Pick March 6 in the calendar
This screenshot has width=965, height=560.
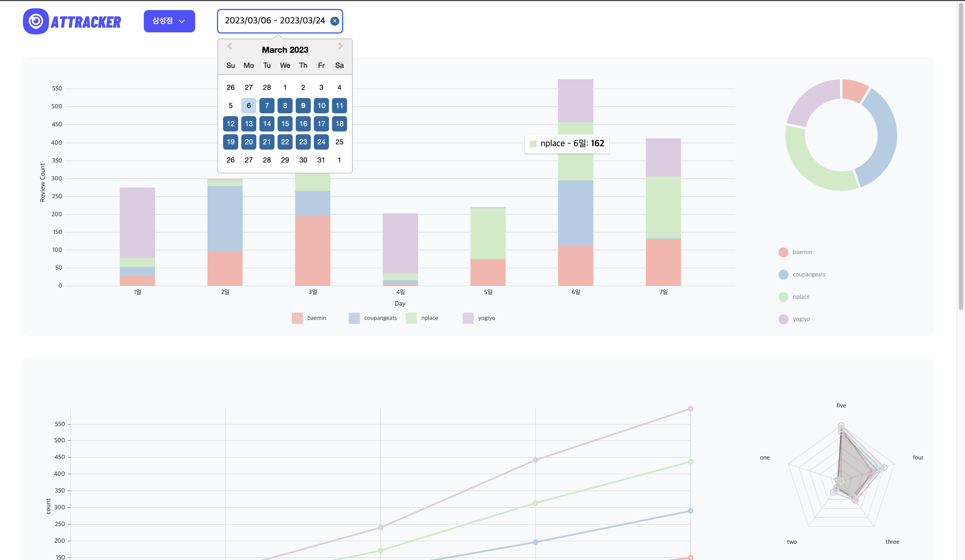click(249, 106)
